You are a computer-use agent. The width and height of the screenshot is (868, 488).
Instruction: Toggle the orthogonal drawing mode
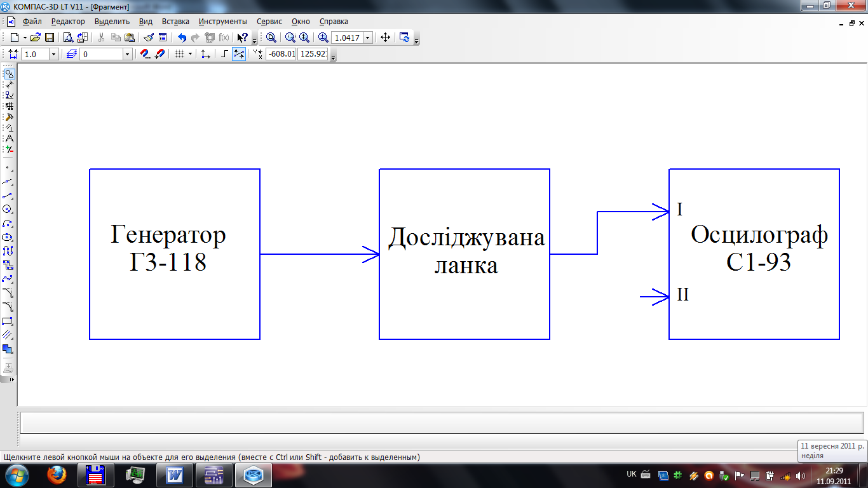click(224, 55)
